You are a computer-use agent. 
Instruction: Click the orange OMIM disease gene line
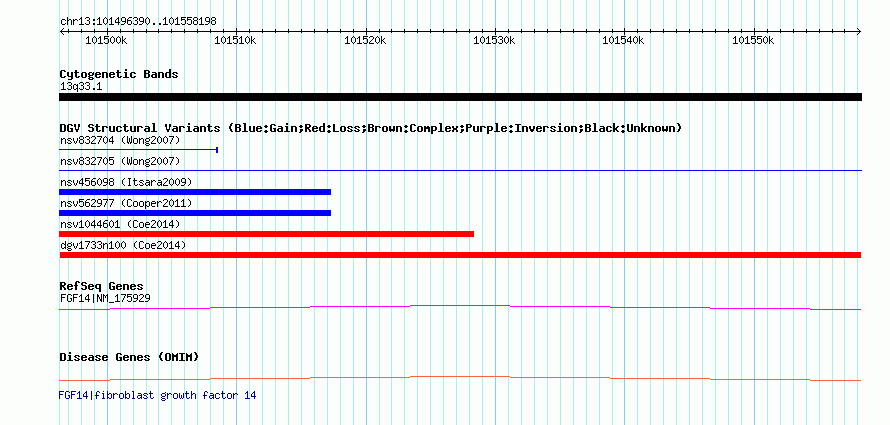pyautogui.click(x=460, y=378)
